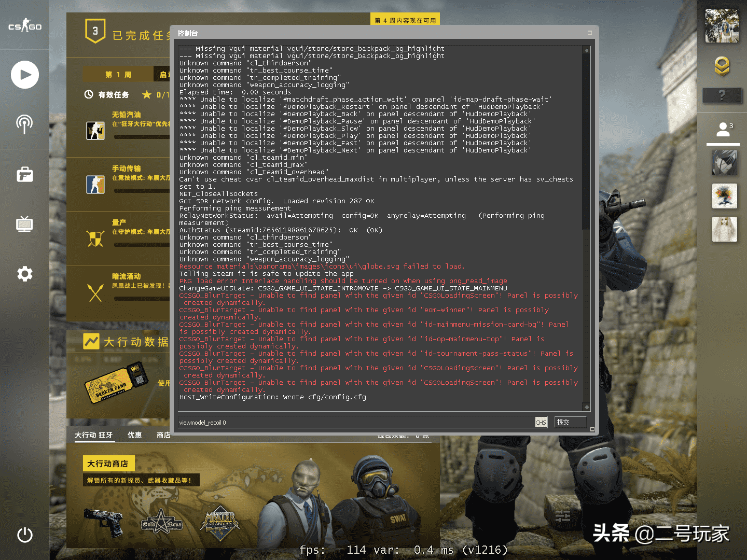This screenshot has height=560, width=747.
Task: Click the 'Elapsed time: 0.00 seconds' console line
Action: click(x=235, y=92)
